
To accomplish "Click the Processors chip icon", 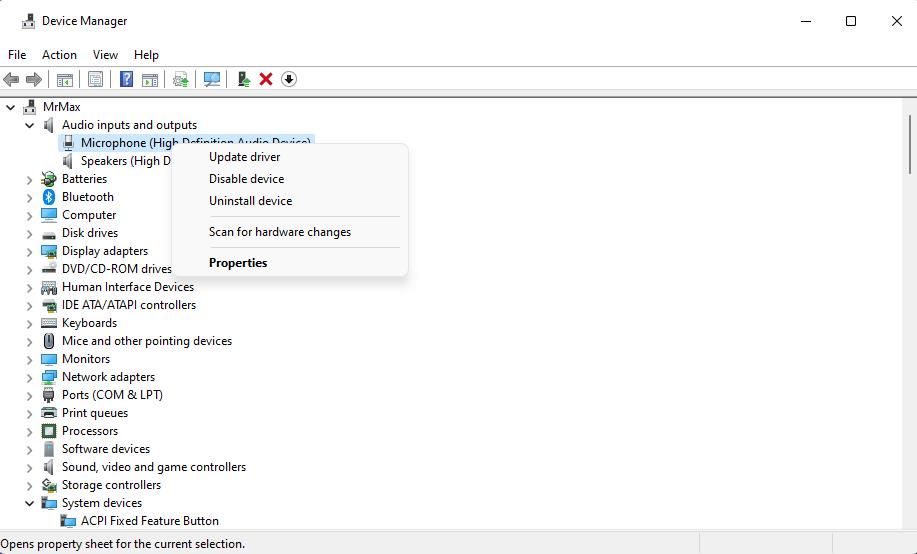I will [49, 431].
